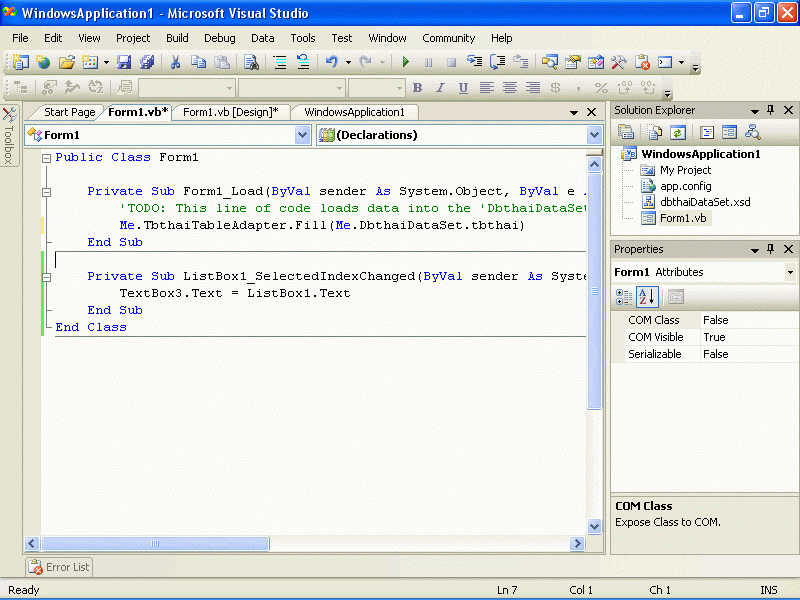This screenshot has height=600, width=800.
Task: Select app.config in Solution Explorer
Action: pos(685,186)
